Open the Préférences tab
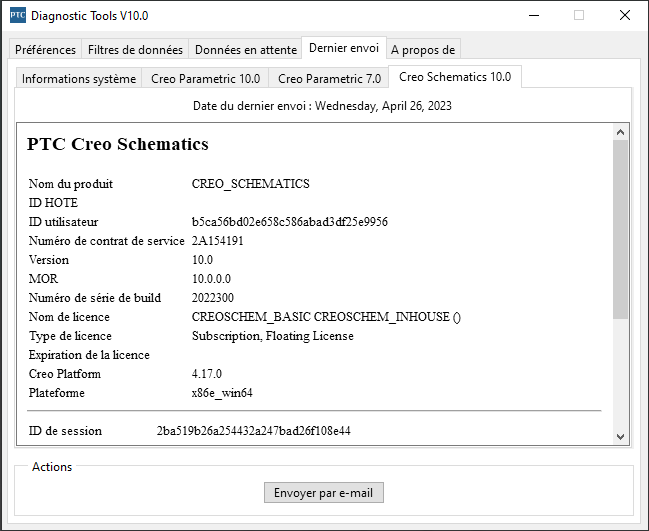This screenshot has height=531, width=649. coord(46,50)
